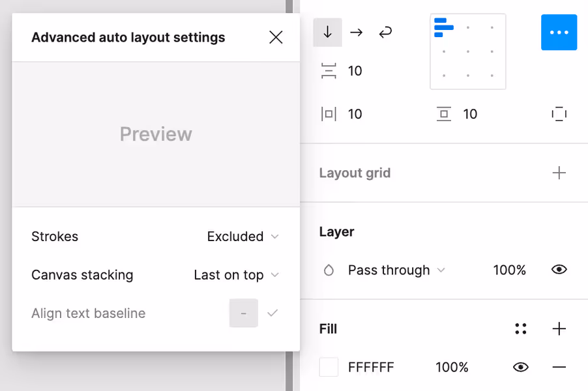Click the Preview area in settings panel
The width and height of the screenshot is (588, 391).
pos(156,134)
